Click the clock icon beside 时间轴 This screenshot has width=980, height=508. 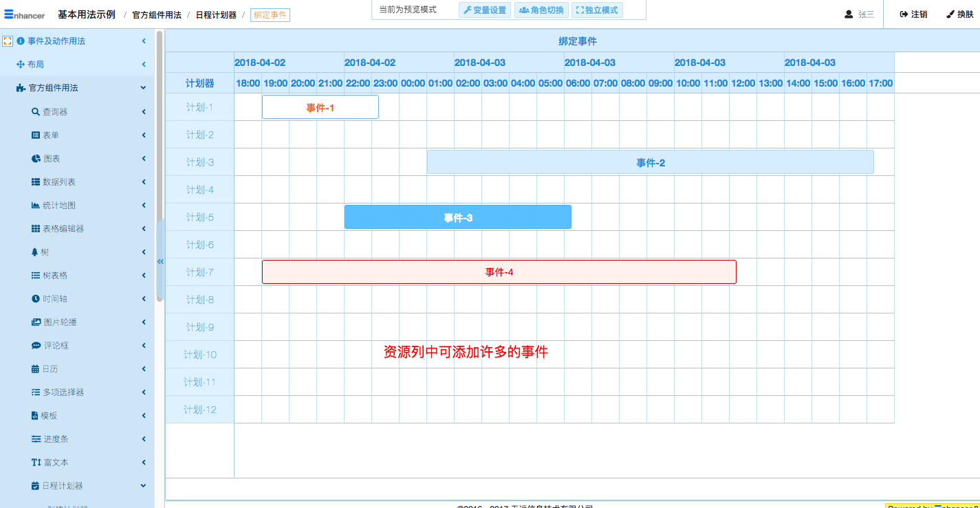pos(36,299)
